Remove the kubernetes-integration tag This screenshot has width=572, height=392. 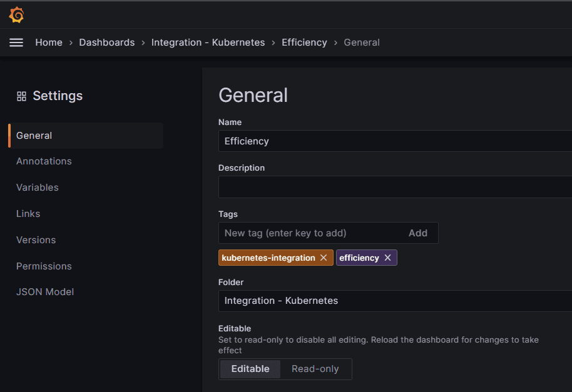pos(324,257)
